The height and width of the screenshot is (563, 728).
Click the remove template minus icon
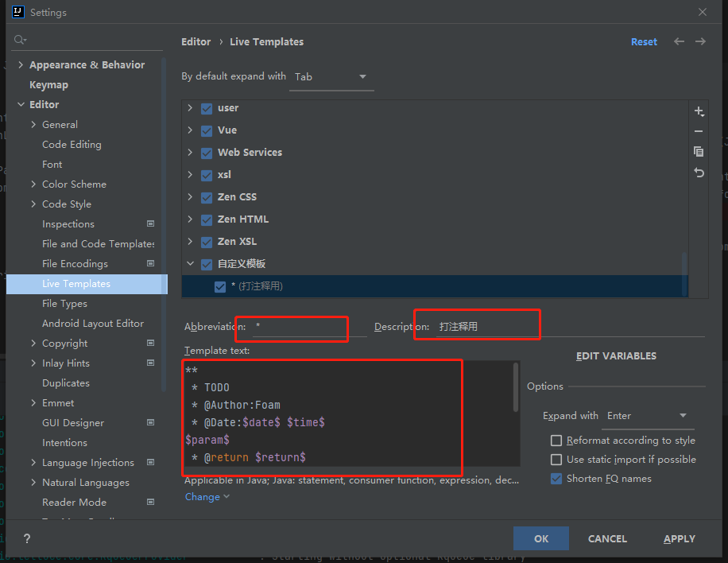(699, 131)
